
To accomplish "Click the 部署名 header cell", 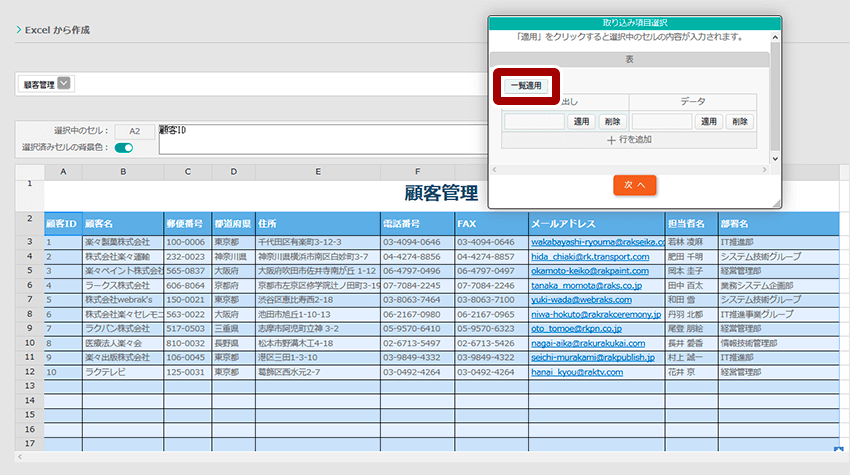I will pyautogui.click(x=779, y=223).
